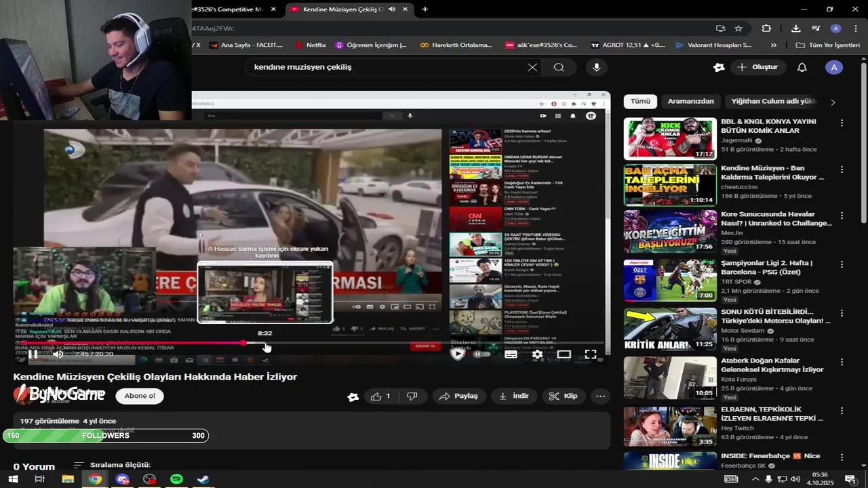Clear the search box with X icon
The image size is (868, 488).
click(x=532, y=67)
